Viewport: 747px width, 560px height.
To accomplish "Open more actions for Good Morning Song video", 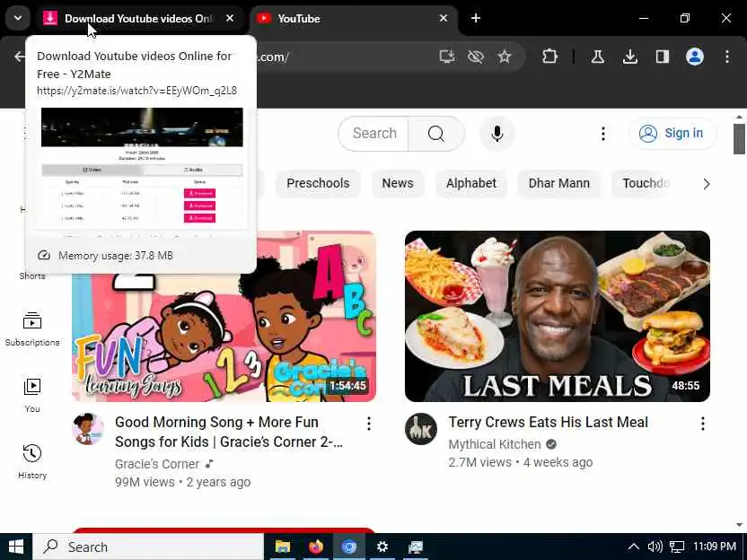I will (369, 424).
